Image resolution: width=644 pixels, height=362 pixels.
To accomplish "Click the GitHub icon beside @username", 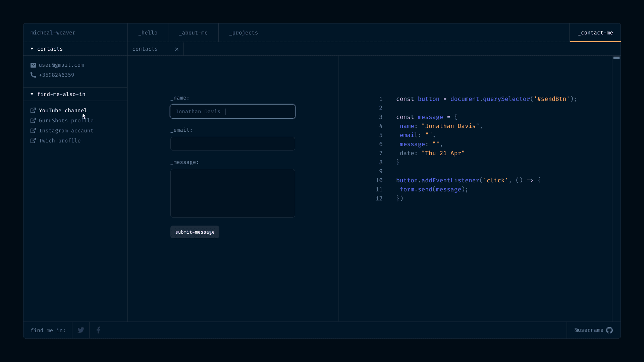I will tap(609, 330).
